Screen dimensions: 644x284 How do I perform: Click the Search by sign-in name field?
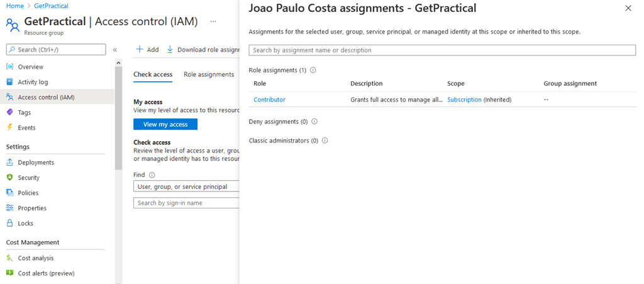(186, 203)
